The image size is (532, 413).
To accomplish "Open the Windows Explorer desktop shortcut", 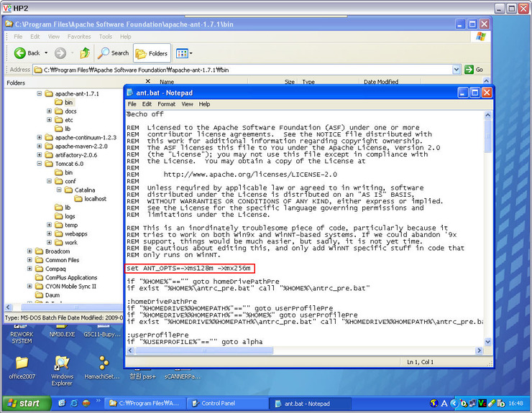I will [63, 363].
